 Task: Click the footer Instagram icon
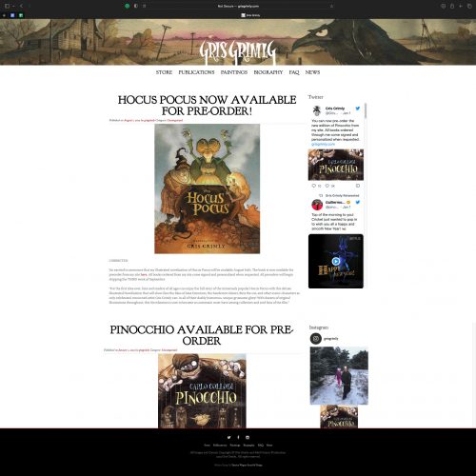248,437
